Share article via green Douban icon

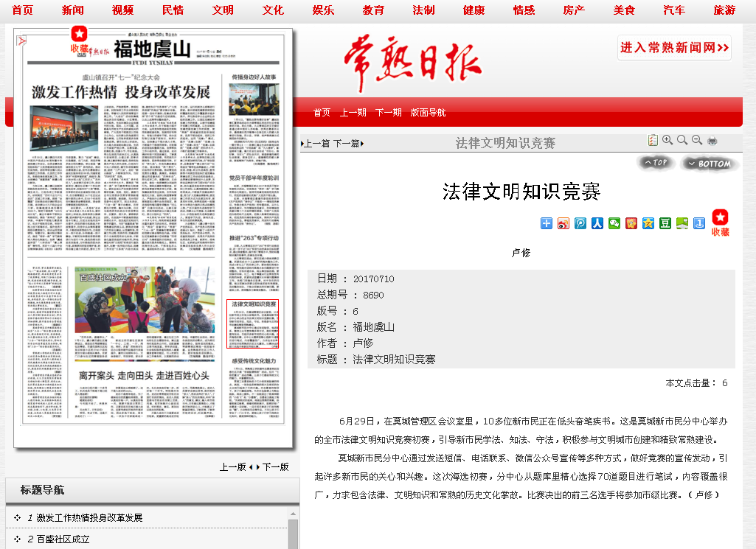click(665, 223)
